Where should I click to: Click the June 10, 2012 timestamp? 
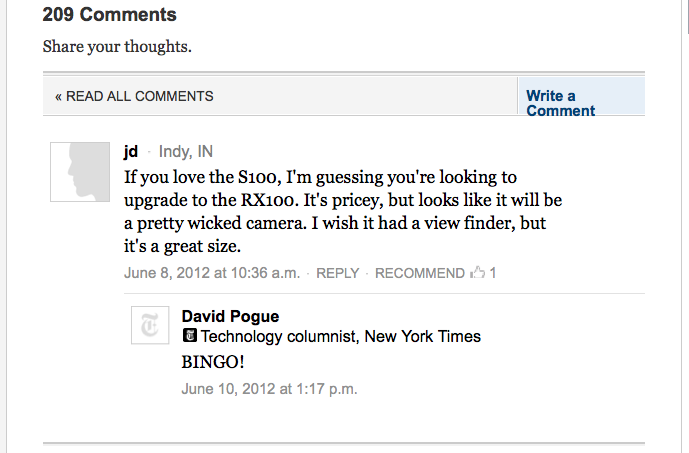pyautogui.click(x=269, y=389)
